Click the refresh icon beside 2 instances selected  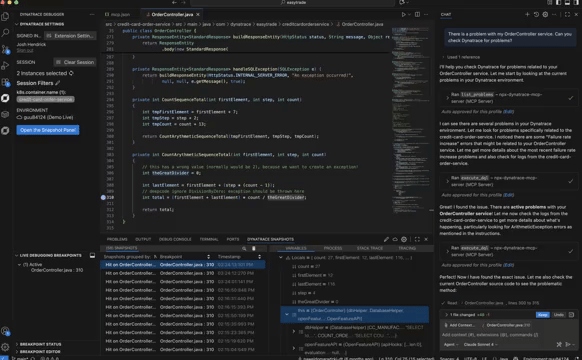coord(71,73)
